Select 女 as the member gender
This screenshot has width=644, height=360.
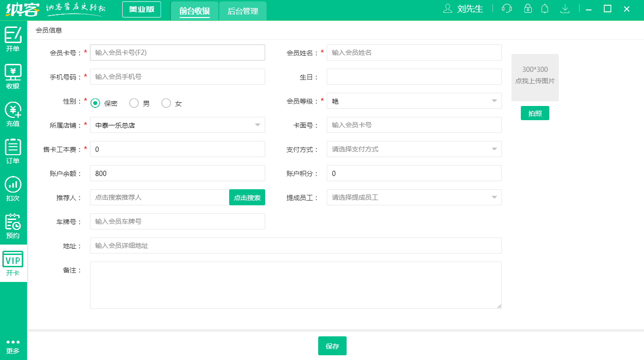(166, 103)
